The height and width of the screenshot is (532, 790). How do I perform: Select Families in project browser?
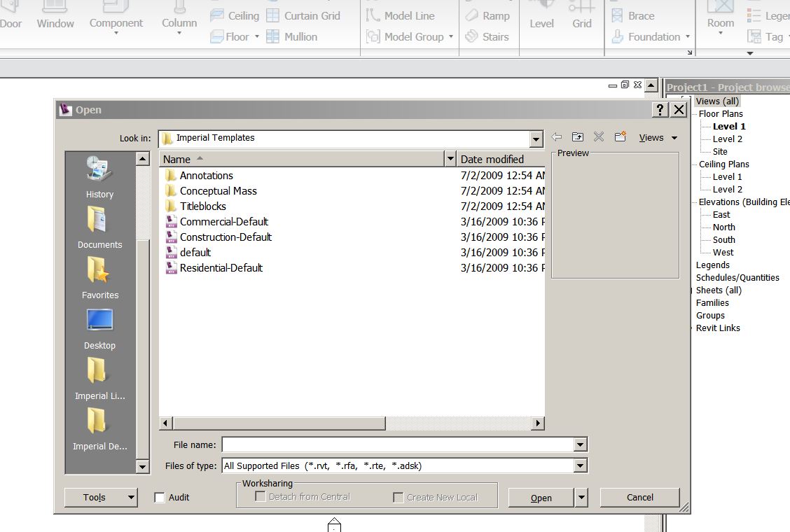(712, 303)
